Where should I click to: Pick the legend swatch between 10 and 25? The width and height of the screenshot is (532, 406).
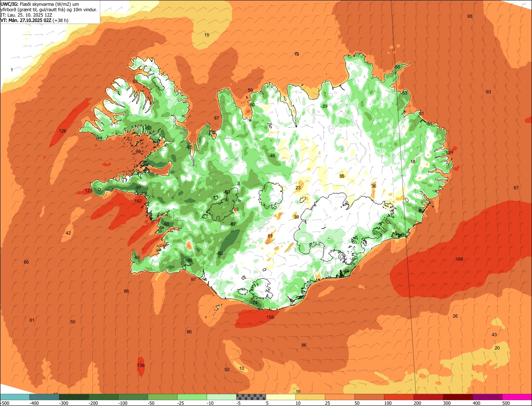click(310, 397)
